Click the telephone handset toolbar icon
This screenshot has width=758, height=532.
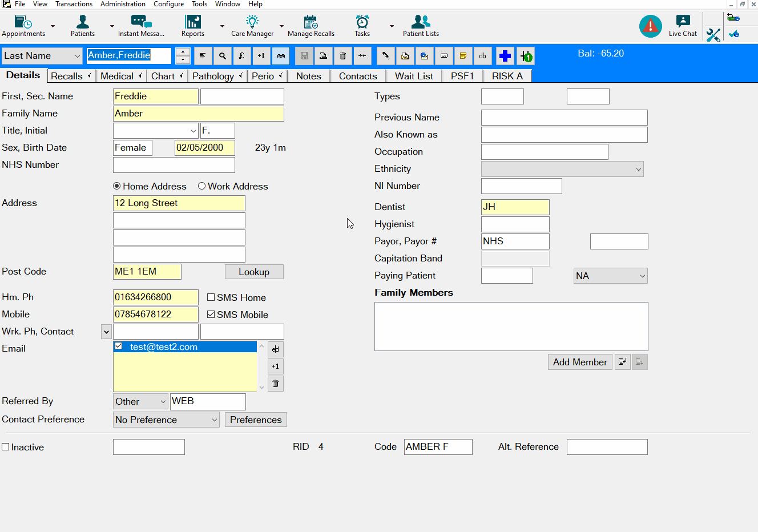click(x=386, y=56)
